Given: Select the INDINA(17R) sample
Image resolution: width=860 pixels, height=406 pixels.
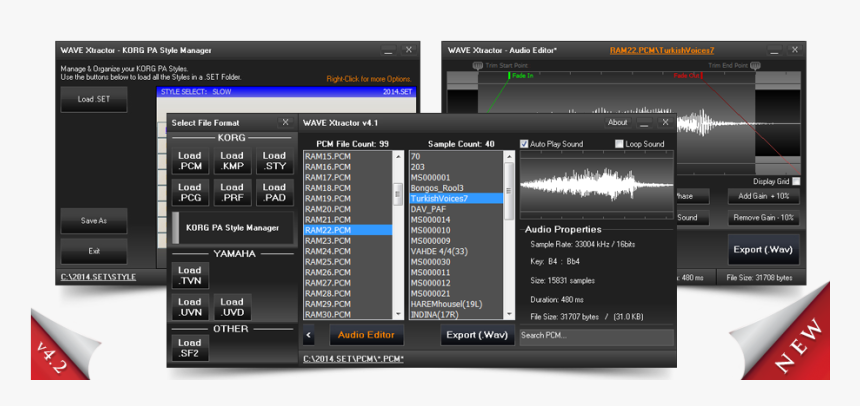Looking at the screenshot, I should [x=456, y=314].
